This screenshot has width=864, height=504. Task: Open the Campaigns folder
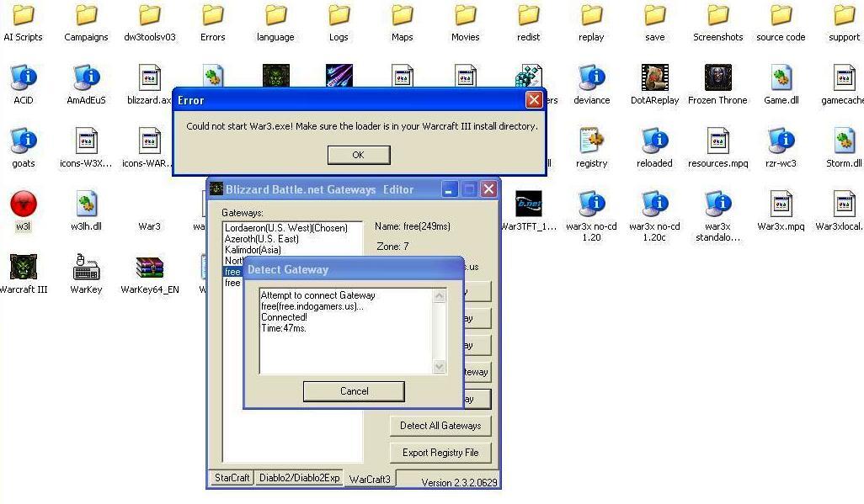point(86,15)
